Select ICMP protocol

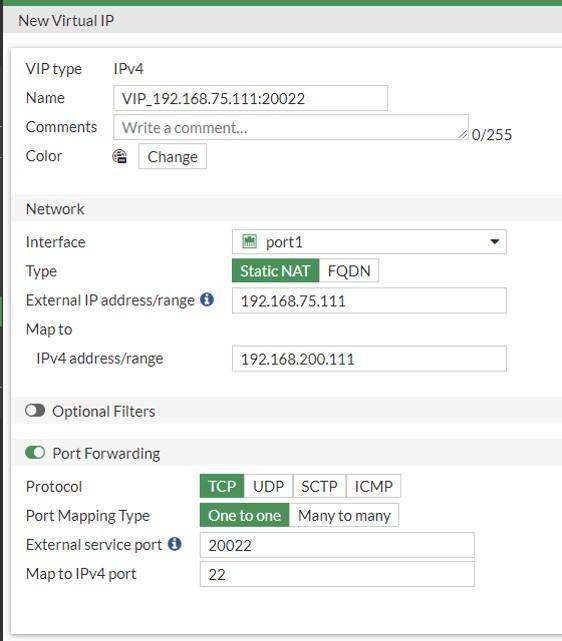click(x=374, y=486)
